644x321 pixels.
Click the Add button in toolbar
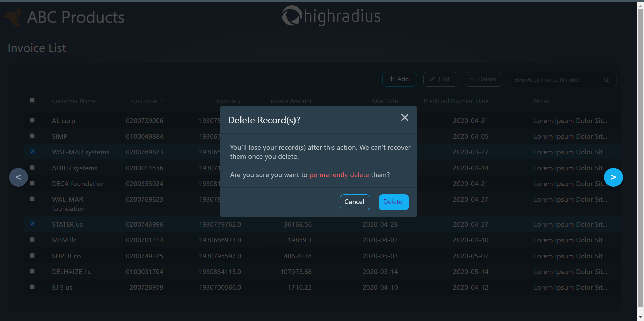(x=399, y=79)
